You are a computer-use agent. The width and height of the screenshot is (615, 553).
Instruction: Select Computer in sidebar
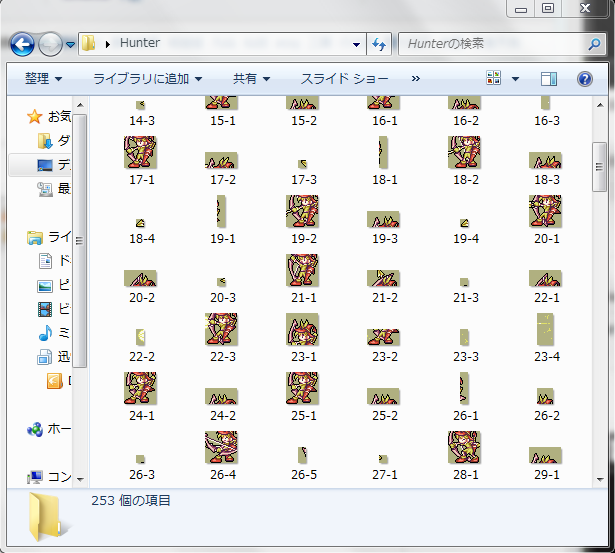(49, 477)
